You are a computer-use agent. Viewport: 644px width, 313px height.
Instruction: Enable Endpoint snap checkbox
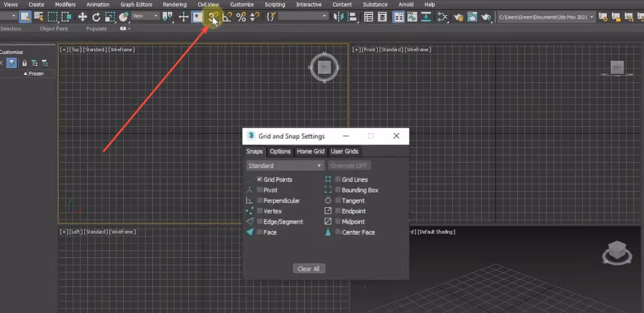pos(338,211)
